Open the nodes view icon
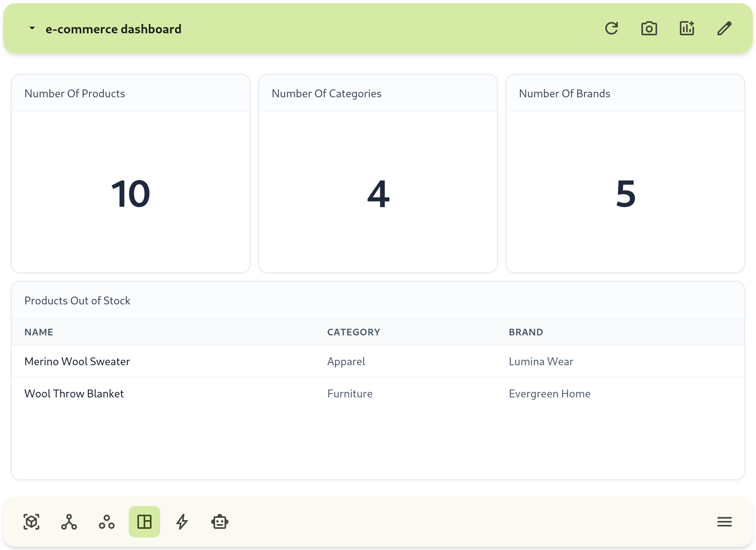 pos(106,522)
